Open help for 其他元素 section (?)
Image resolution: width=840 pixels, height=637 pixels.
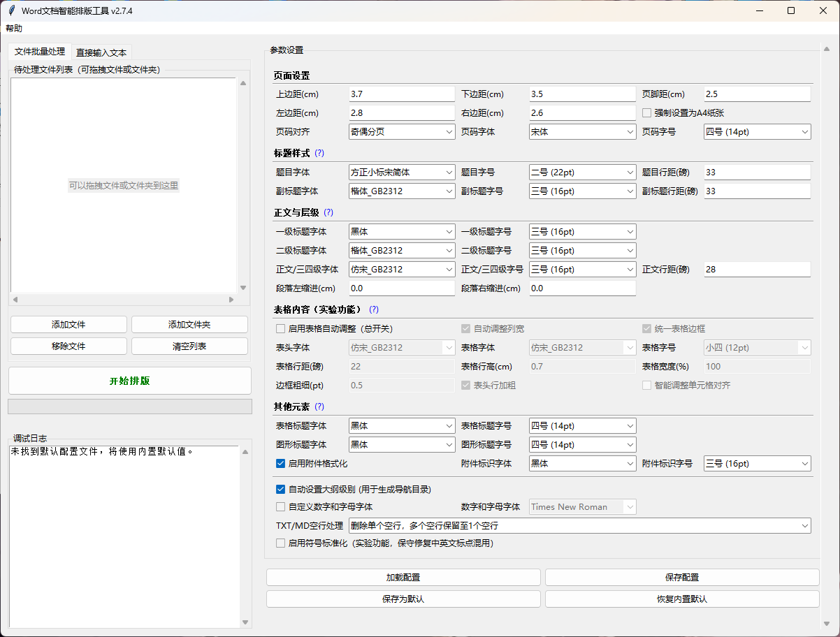[319, 407]
